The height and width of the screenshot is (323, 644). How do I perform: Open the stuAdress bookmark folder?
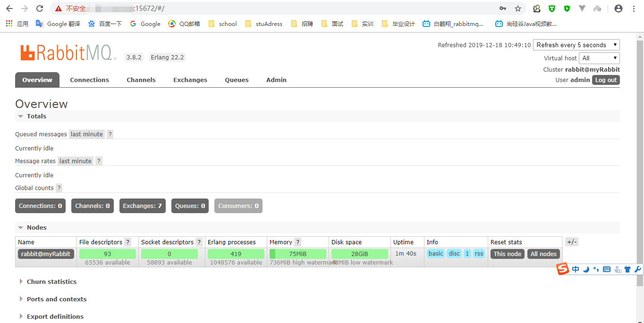pyautogui.click(x=263, y=24)
